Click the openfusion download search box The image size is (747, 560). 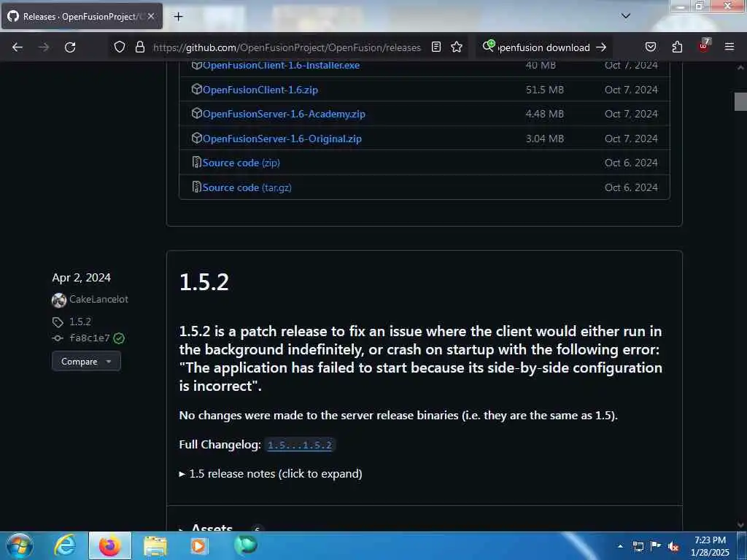point(543,47)
